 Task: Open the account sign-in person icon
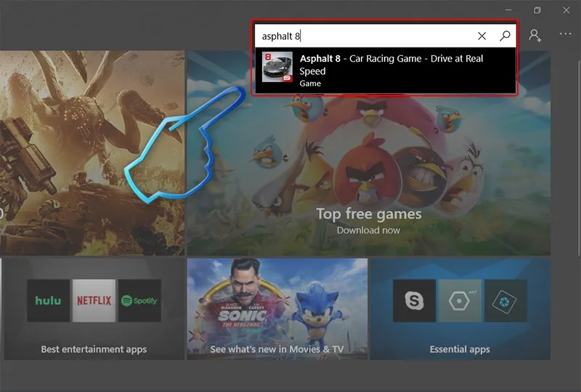click(x=535, y=35)
